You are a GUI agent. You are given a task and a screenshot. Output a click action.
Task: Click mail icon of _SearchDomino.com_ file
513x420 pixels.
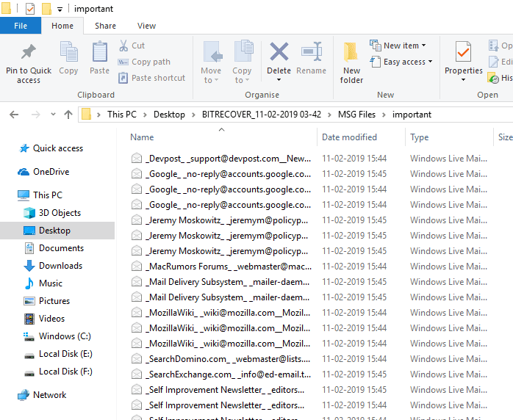137,359
